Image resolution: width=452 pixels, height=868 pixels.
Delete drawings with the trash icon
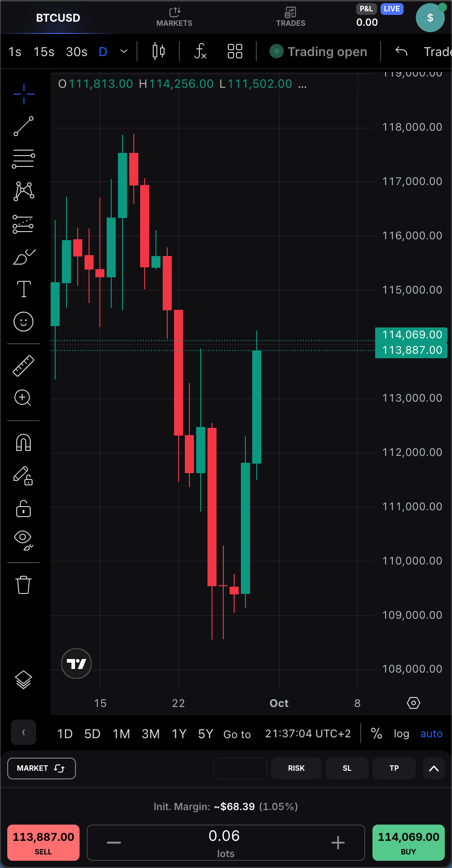coord(24,584)
